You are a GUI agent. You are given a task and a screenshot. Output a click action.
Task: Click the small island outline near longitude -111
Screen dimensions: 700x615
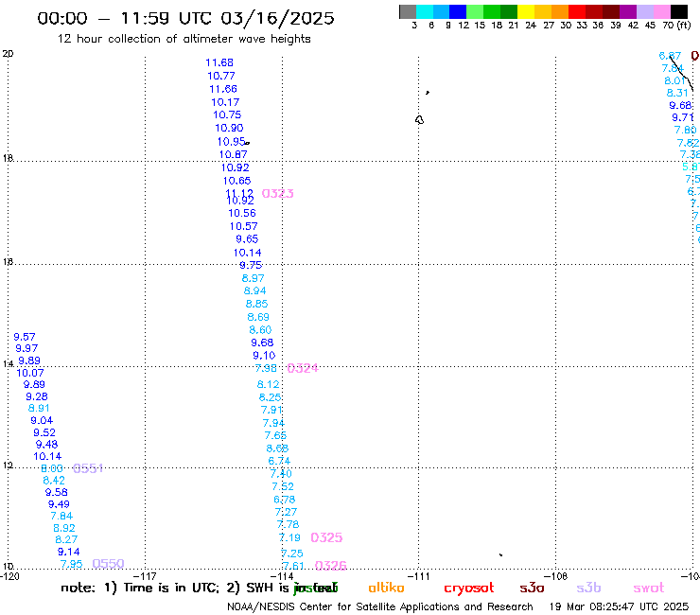coord(419,120)
